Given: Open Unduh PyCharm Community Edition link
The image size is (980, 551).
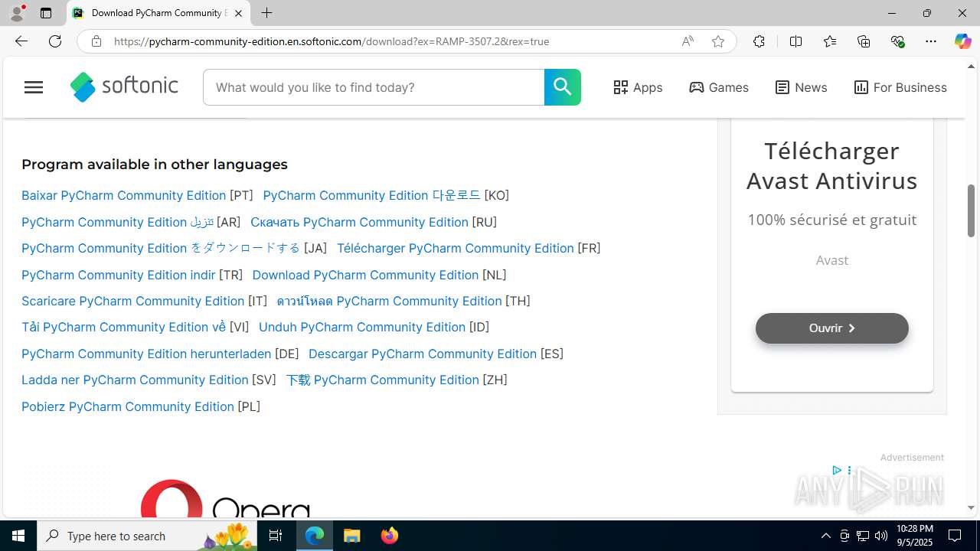Looking at the screenshot, I should click(361, 327).
